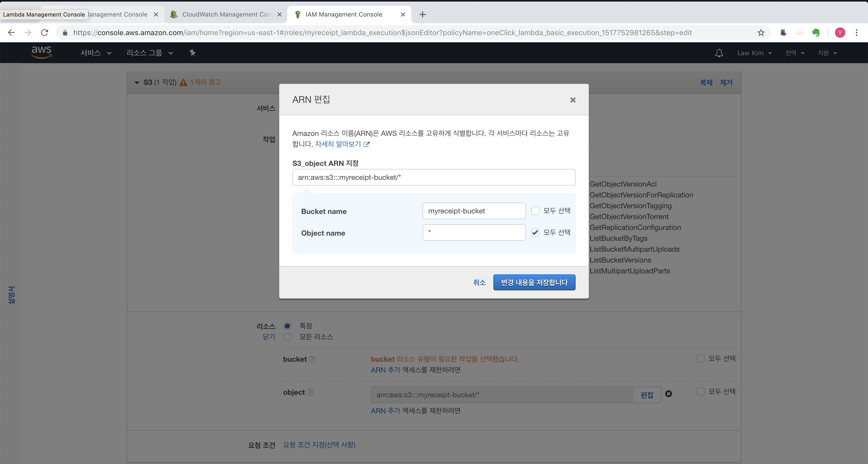Uncheck the Object name select-all checkbox
The height and width of the screenshot is (464, 868).
[535, 233]
